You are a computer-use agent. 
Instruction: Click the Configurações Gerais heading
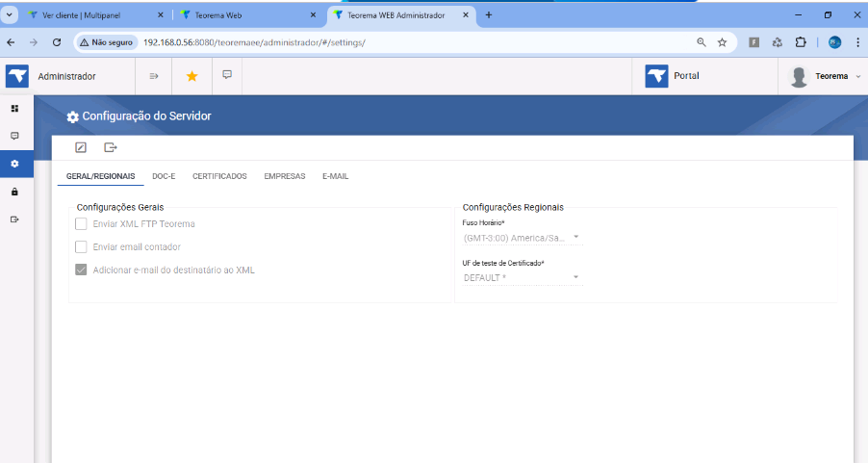point(120,207)
